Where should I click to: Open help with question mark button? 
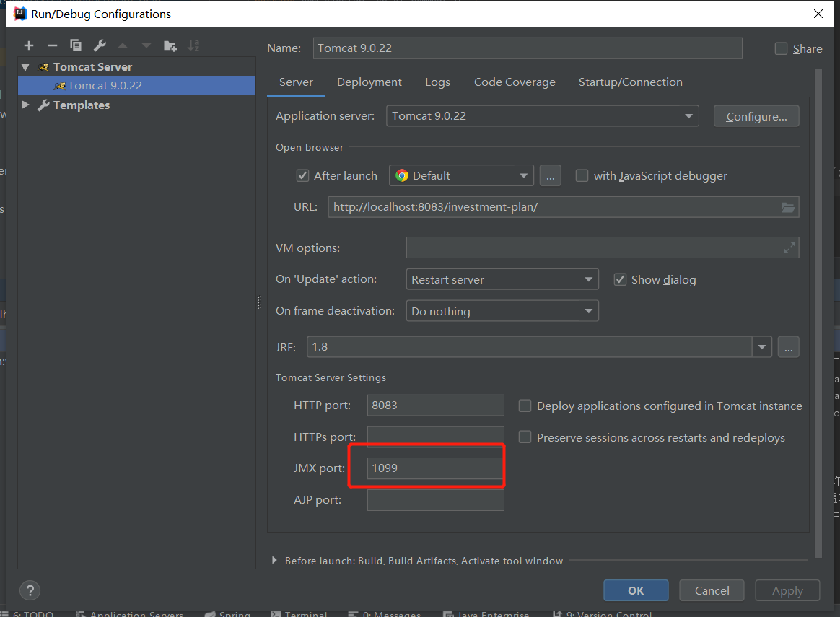[30, 590]
